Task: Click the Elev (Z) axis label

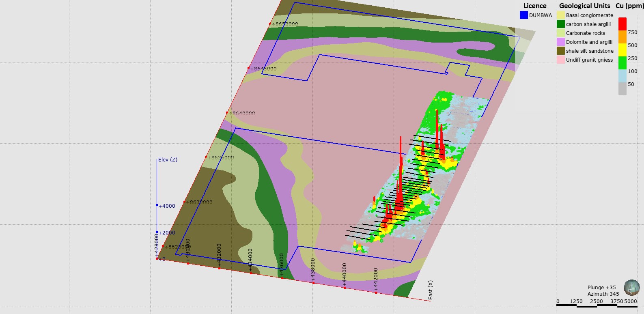Action: point(168,159)
